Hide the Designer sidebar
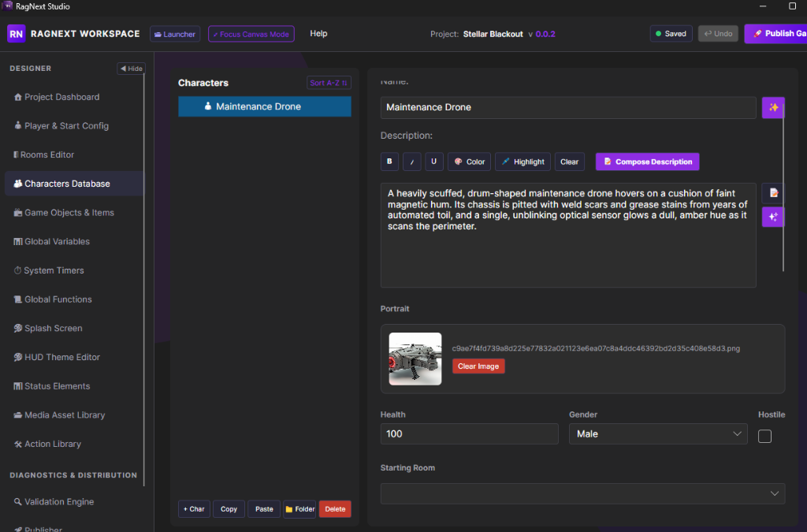The height and width of the screenshot is (532, 807). pos(132,69)
